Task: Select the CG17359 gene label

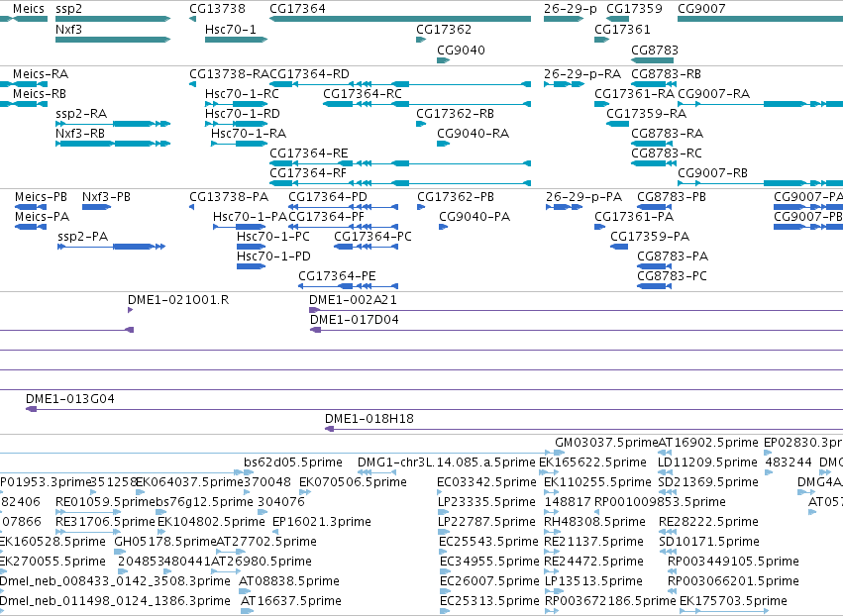Action: (634, 9)
